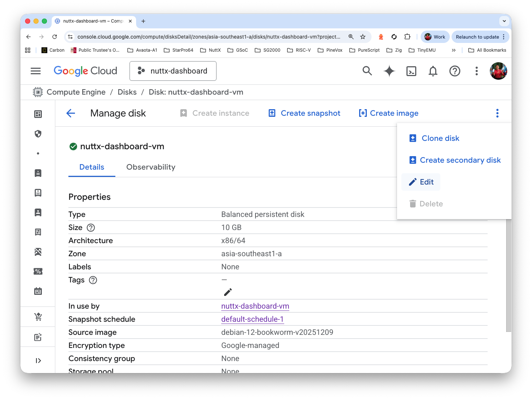Click the Tags help question mark icon
The height and width of the screenshot is (400, 532).
coord(93,280)
